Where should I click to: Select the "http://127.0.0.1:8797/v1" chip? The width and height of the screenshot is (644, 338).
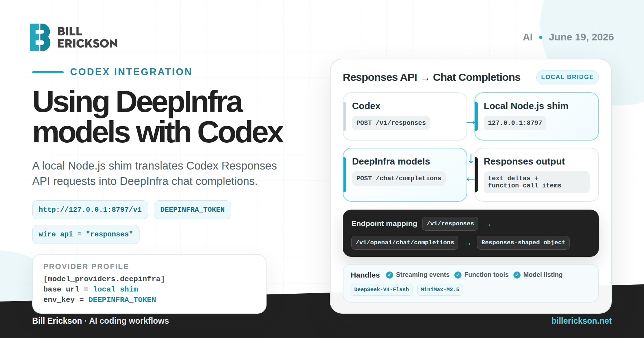[x=90, y=210]
